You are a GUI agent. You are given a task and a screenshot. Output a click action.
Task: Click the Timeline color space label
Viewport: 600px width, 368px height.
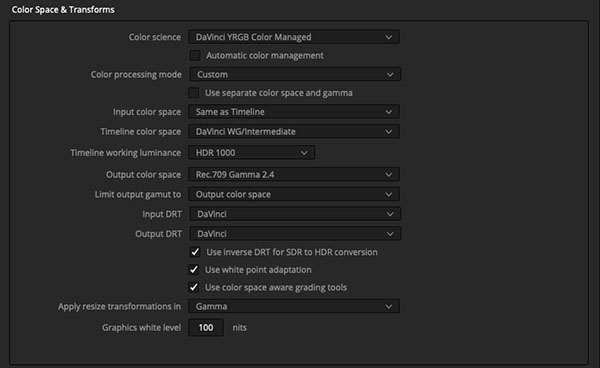click(140, 132)
